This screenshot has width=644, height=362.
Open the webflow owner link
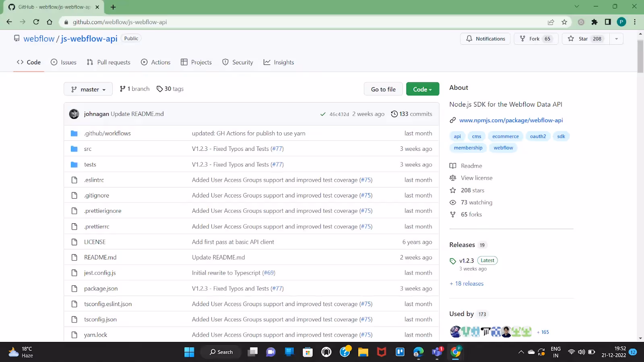(x=39, y=39)
